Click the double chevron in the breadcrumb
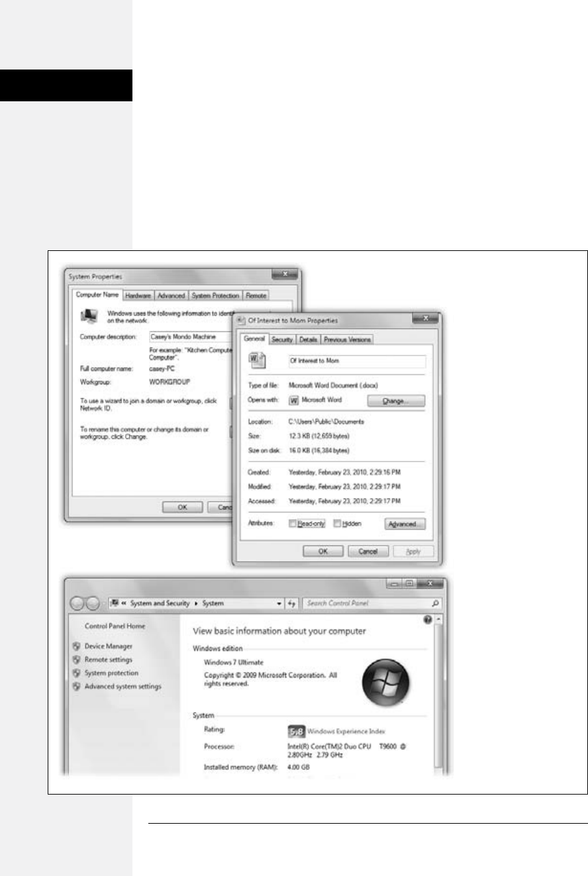 click(x=124, y=604)
